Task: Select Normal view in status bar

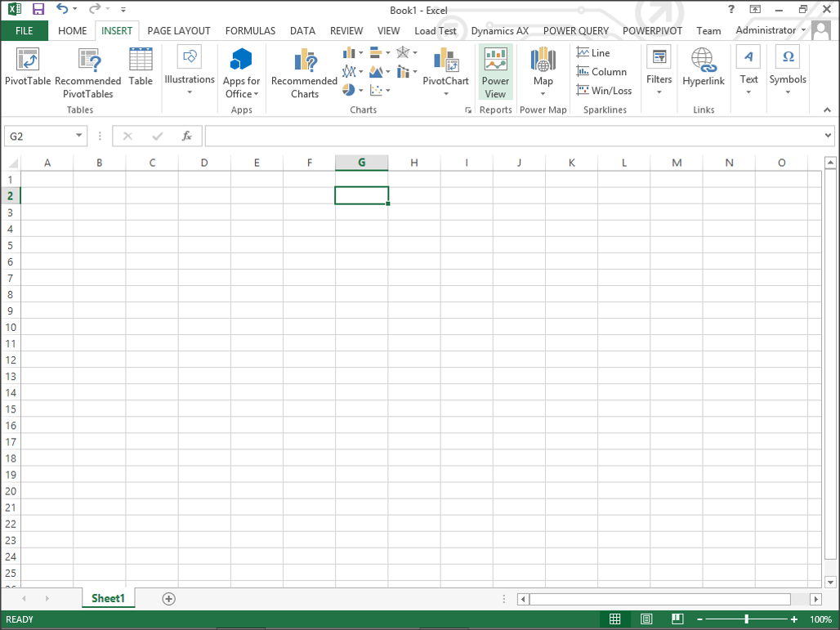Action: tap(615, 619)
